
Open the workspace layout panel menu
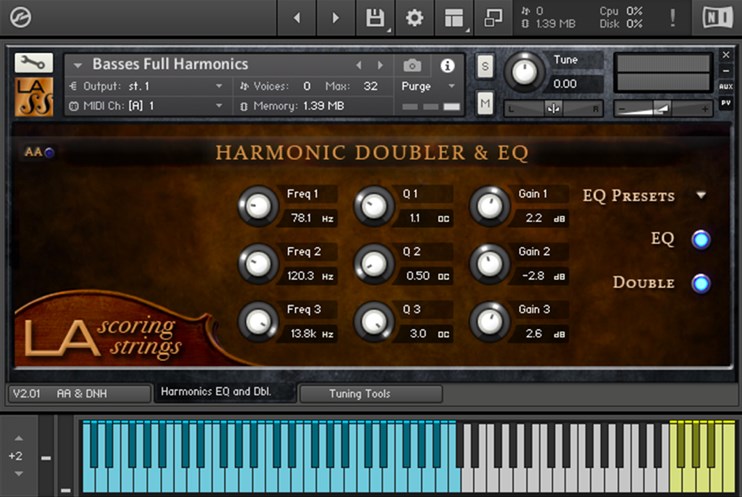[454, 18]
